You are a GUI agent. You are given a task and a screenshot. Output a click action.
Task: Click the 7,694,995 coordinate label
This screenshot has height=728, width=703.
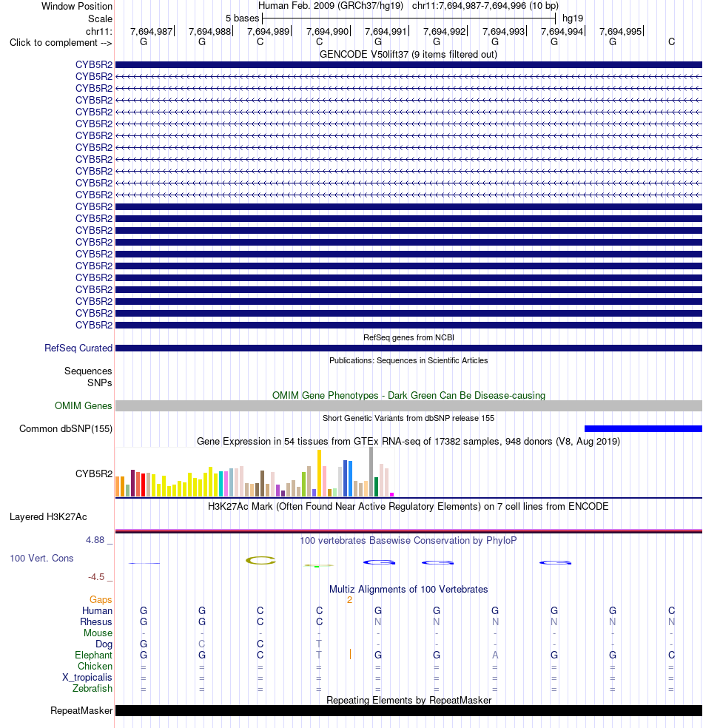point(620,31)
